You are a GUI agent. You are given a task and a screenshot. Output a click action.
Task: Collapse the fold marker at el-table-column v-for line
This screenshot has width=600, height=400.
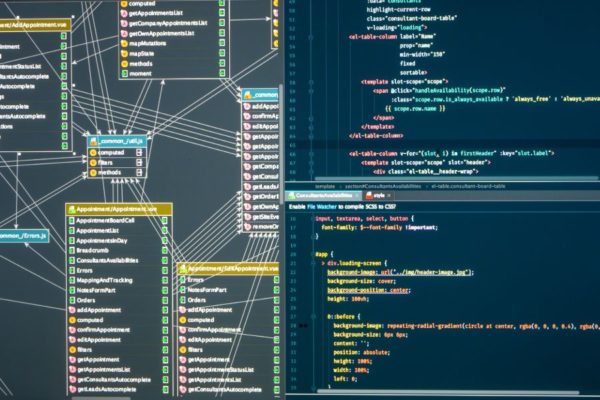click(311, 153)
